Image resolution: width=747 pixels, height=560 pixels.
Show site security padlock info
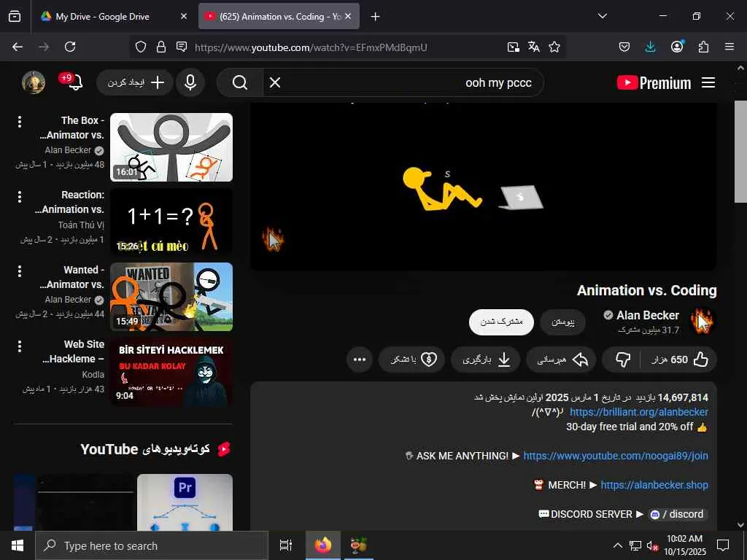click(161, 47)
